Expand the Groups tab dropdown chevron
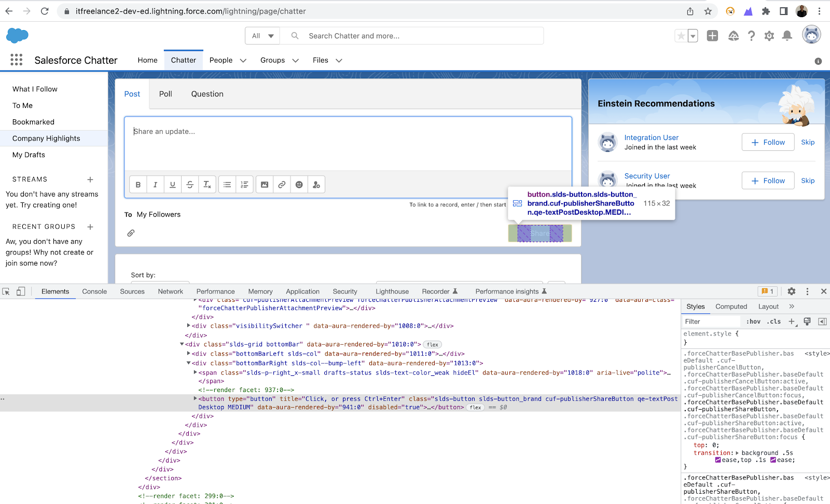 coord(296,61)
